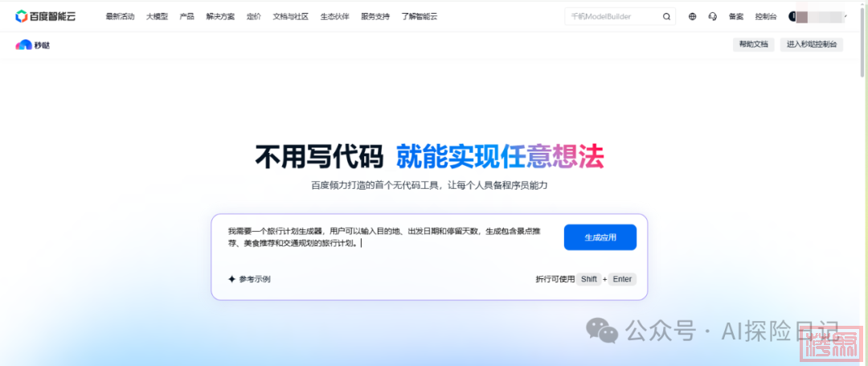This screenshot has height=366, width=868.
Task: Open 产品 menu item
Action: pyautogui.click(x=187, y=17)
